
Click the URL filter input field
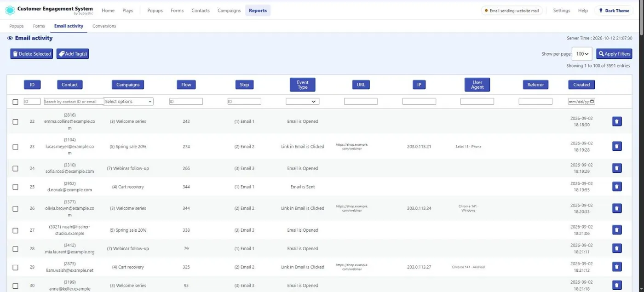[x=361, y=102]
